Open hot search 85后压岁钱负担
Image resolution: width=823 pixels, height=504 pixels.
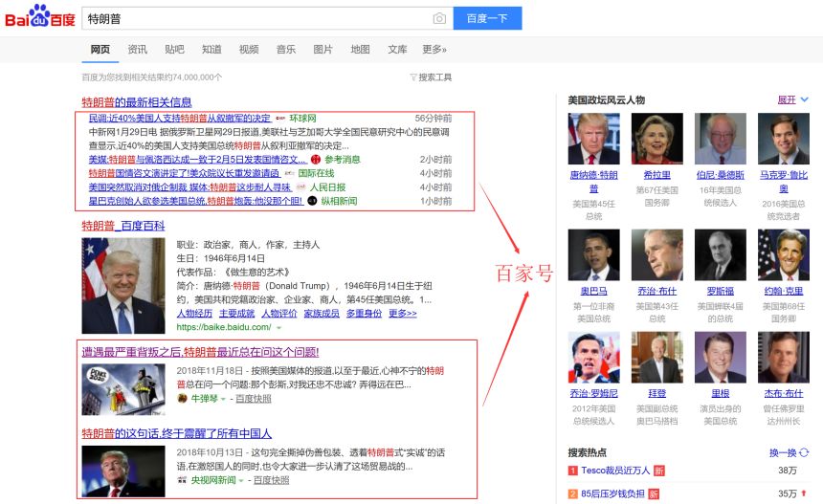(612, 493)
